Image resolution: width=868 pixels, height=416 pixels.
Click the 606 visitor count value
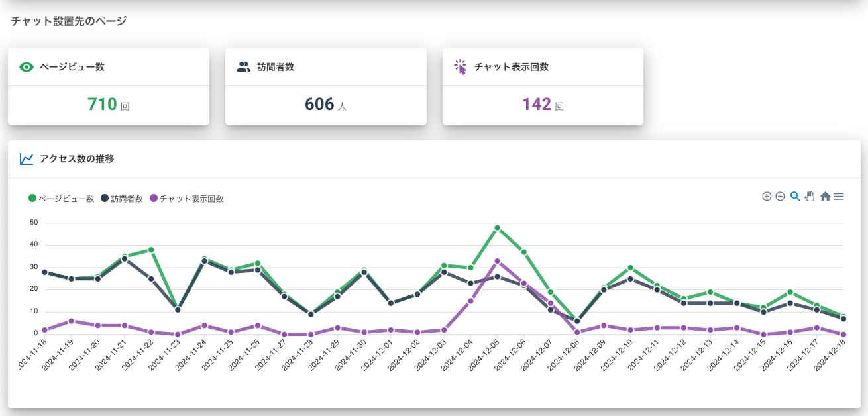319,105
